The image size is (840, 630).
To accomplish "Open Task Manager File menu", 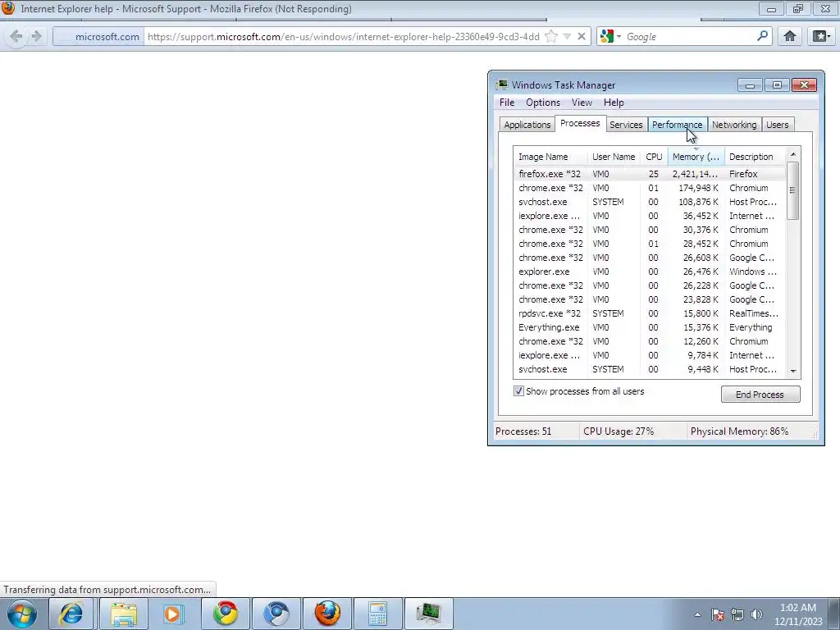I will coord(507,103).
